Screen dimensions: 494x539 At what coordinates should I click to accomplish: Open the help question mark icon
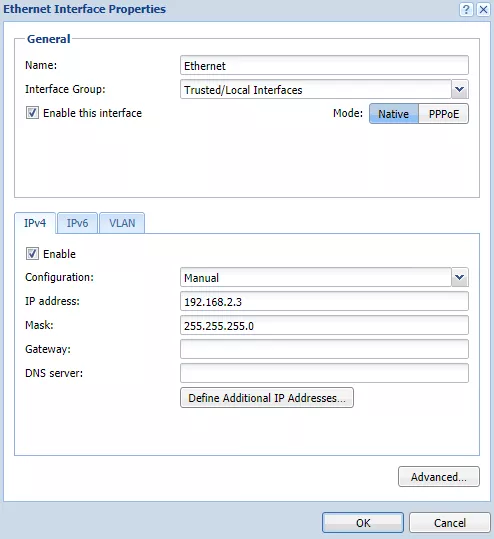(x=466, y=9)
